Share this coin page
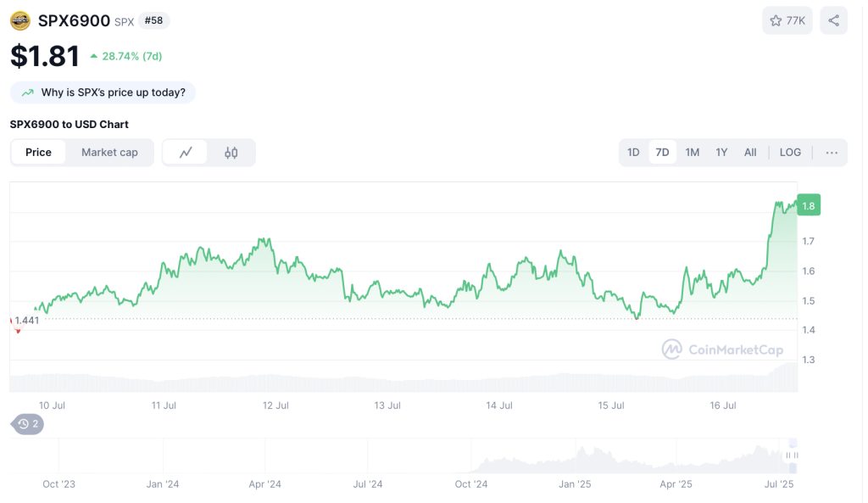The width and height of the screenshot is (868, 503). pos(834,20)
